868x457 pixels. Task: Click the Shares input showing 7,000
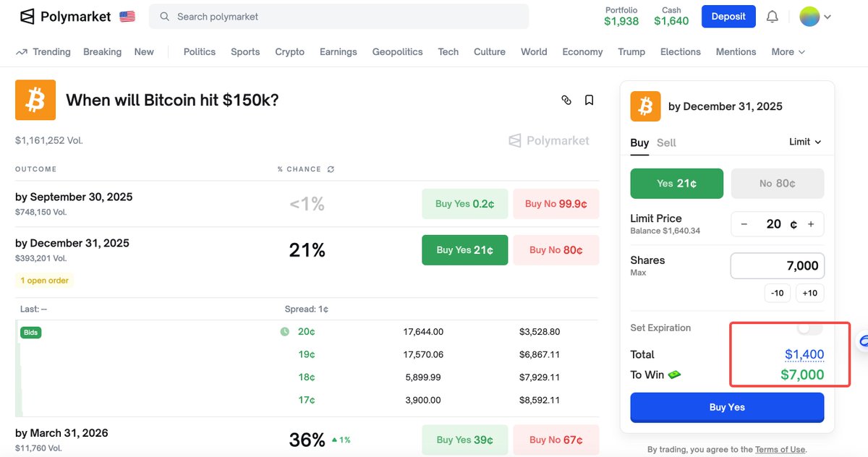pyautogui.click(x=778, y=265)
